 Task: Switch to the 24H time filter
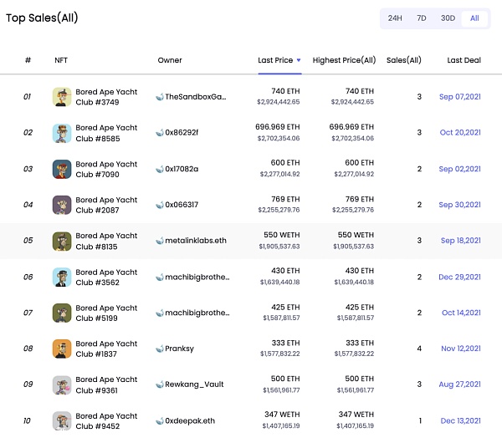[395, 18]
